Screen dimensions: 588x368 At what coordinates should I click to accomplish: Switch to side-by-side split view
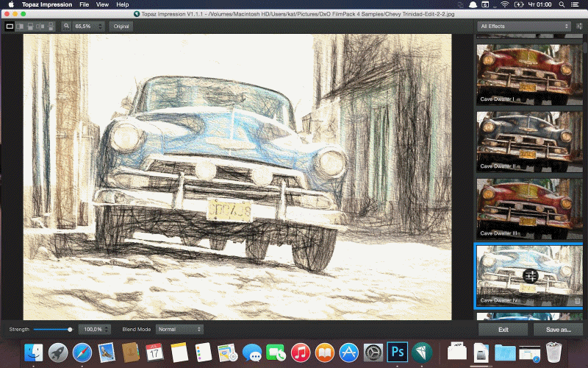coord(20,26)
